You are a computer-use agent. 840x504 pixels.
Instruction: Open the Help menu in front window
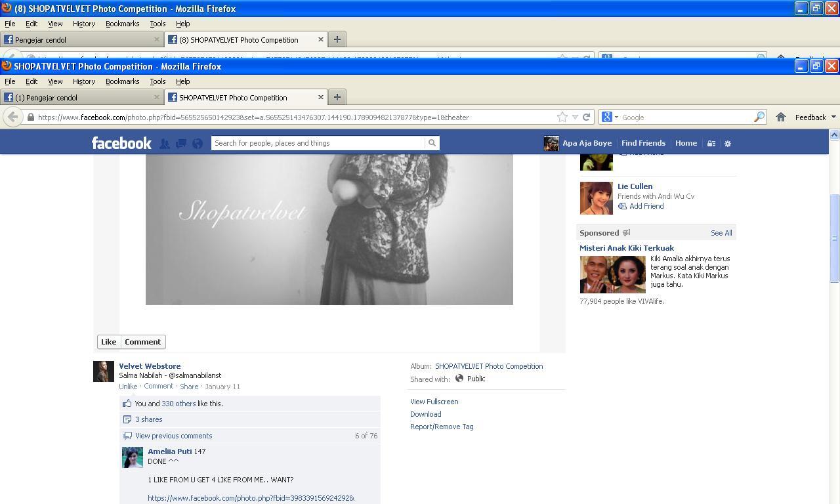click(182, 81)
